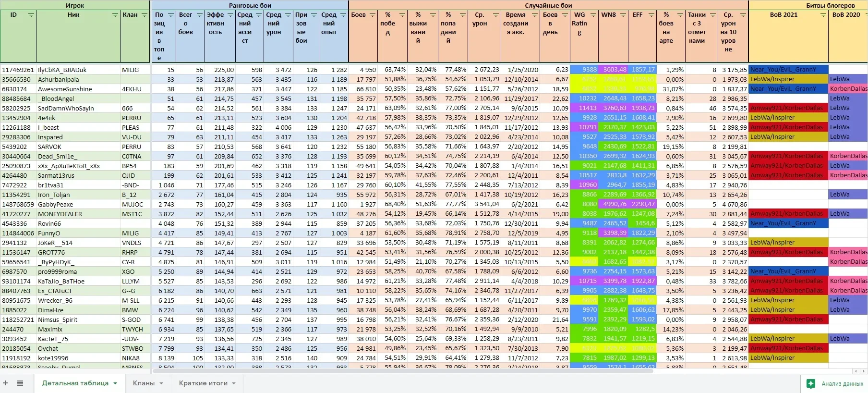Open the all sheets list icon
This screenshot has height=393, width=868.
[x=20, y=383]
